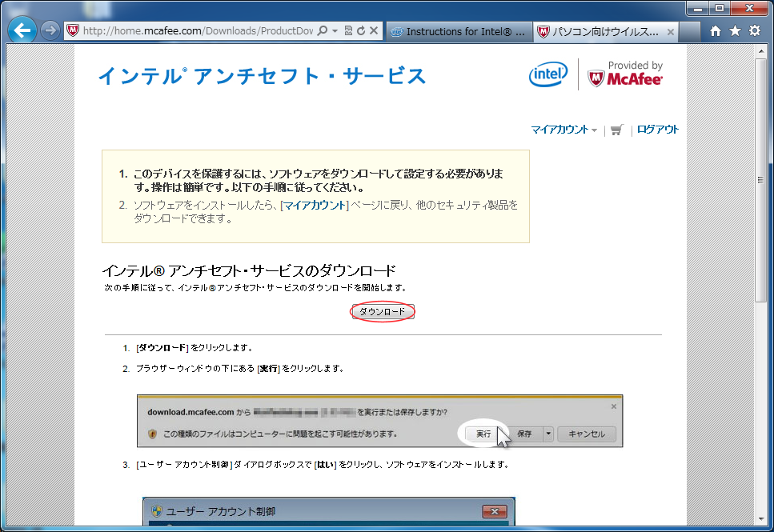
Task: Click the ログアウト link
Action: coord(657,130)
